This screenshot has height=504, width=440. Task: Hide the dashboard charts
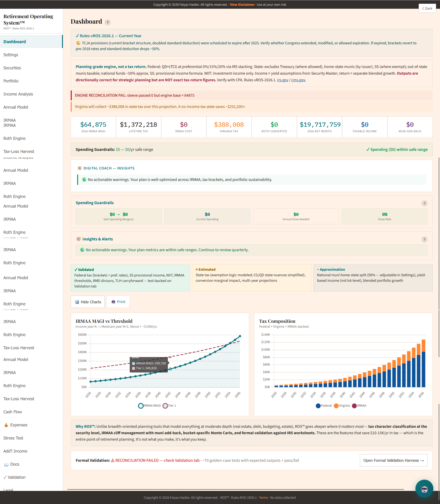tap(88, 302)
